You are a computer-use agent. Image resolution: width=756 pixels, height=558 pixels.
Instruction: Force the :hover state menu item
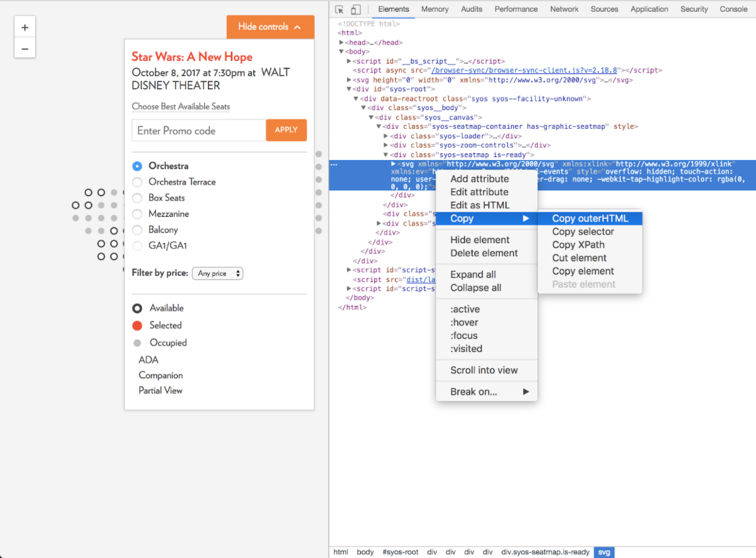tap(487, 322)
